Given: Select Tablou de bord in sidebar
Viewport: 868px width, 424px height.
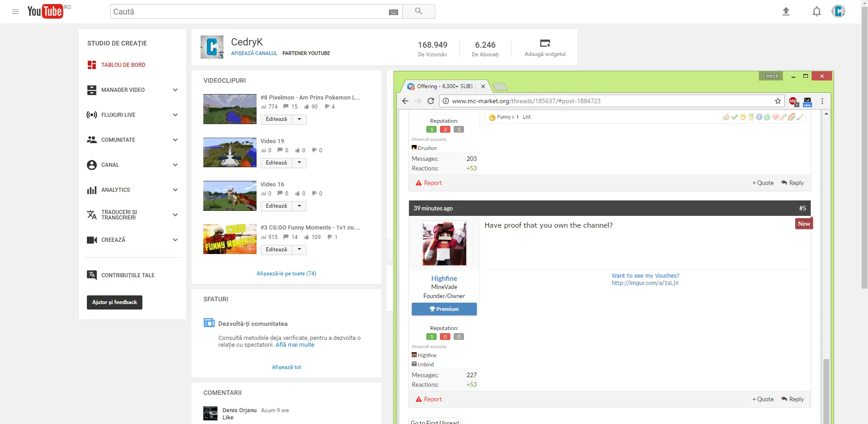Looking at the screenshot, I should tap(123, 65).
